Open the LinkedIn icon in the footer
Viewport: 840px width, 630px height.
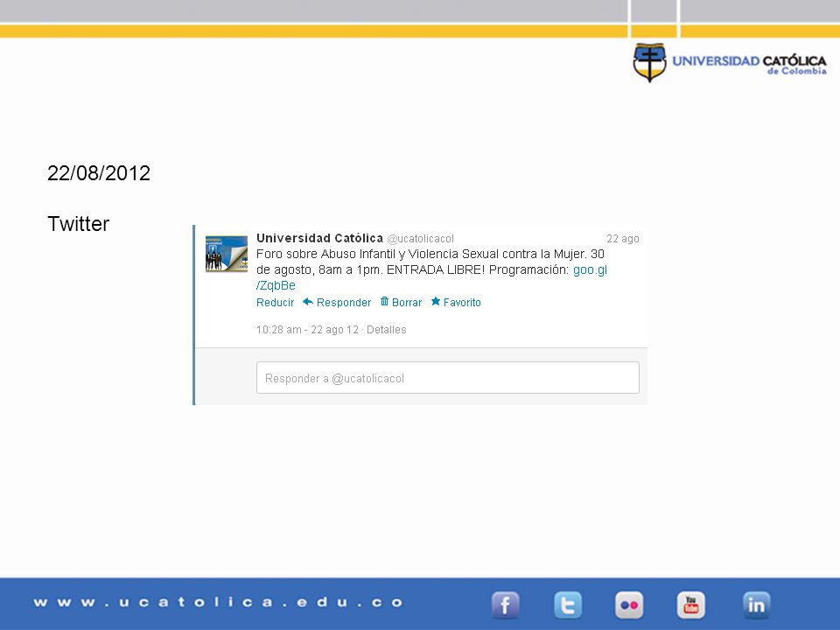[756, 605]
